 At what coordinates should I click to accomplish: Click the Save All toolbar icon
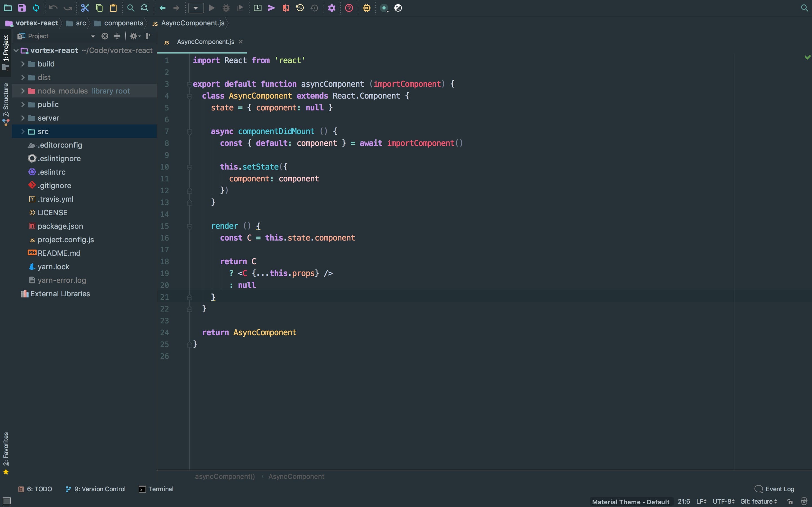click(22, 8)
